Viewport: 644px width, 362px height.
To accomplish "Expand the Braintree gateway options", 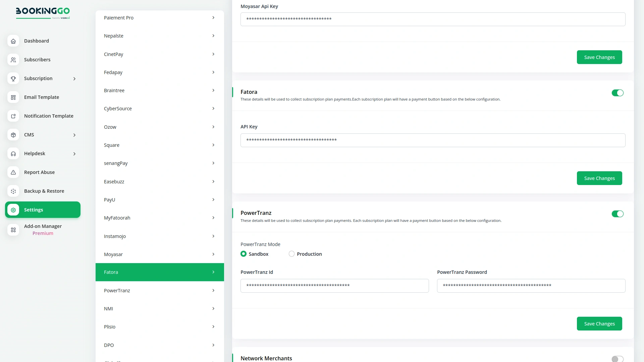I will (x=213, y=90).
